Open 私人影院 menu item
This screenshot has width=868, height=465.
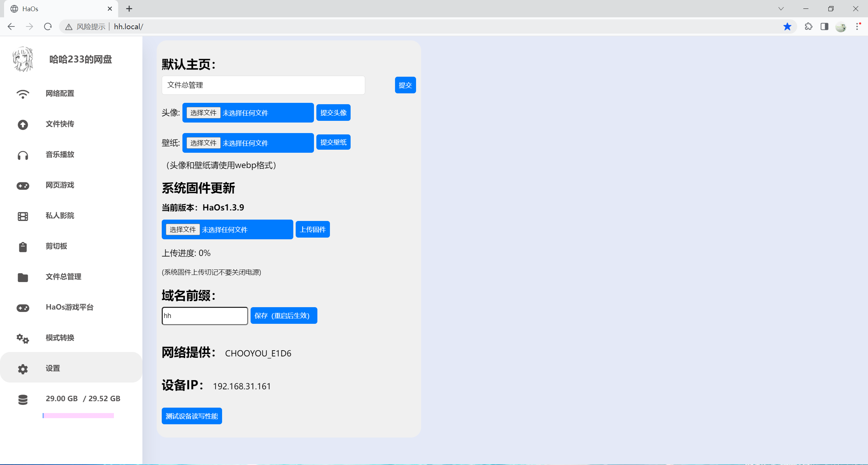71,216
